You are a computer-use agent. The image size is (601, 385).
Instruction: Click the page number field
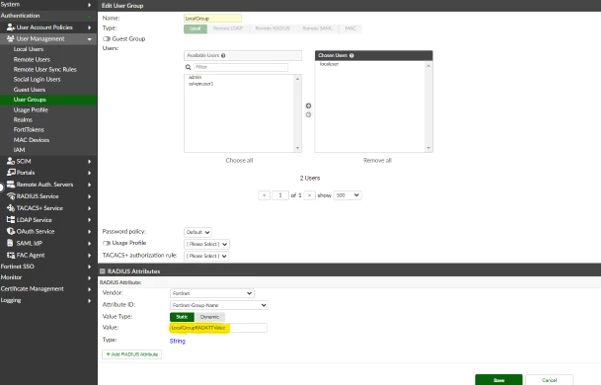pos(280,195)
